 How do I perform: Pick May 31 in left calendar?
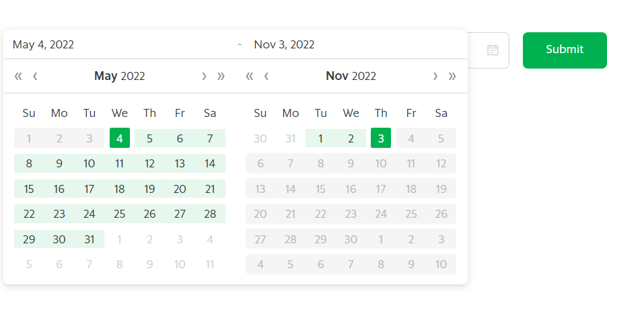point(90,239)
